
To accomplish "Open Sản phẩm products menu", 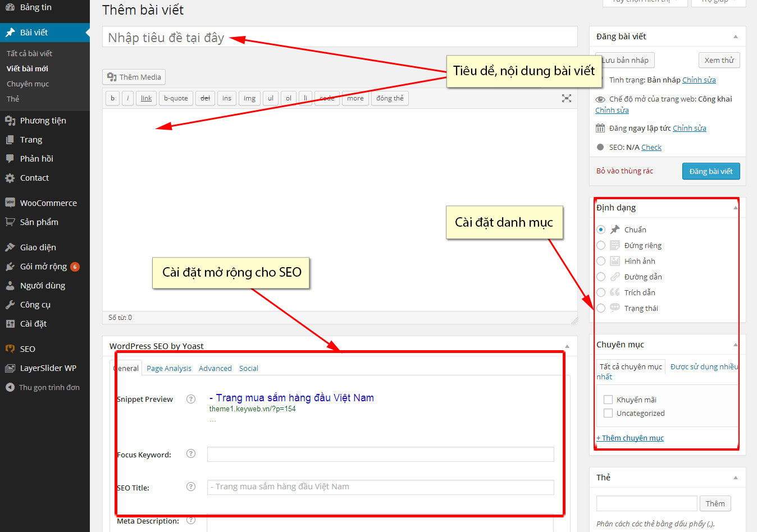I will [45, 222].
